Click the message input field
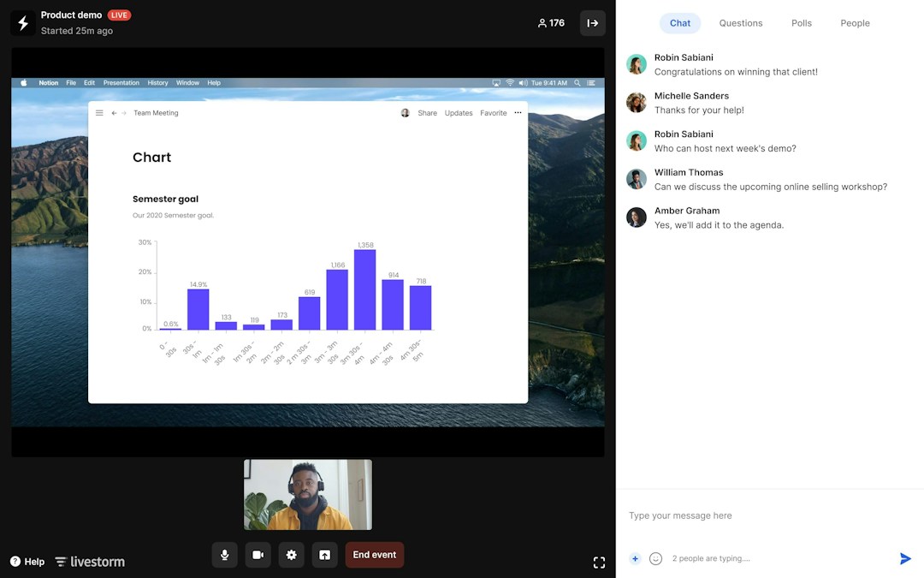Screen dimensions: 924x578 click(x=770, y=515)
